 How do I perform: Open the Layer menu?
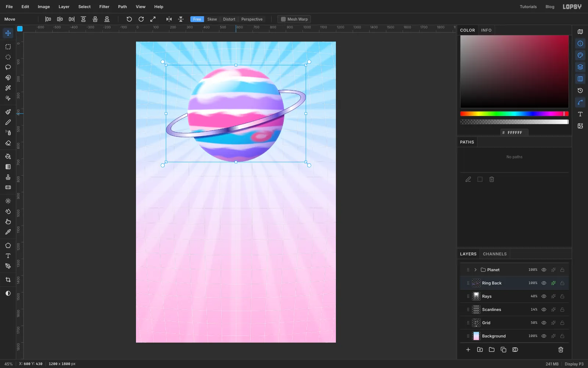[64, 7]
